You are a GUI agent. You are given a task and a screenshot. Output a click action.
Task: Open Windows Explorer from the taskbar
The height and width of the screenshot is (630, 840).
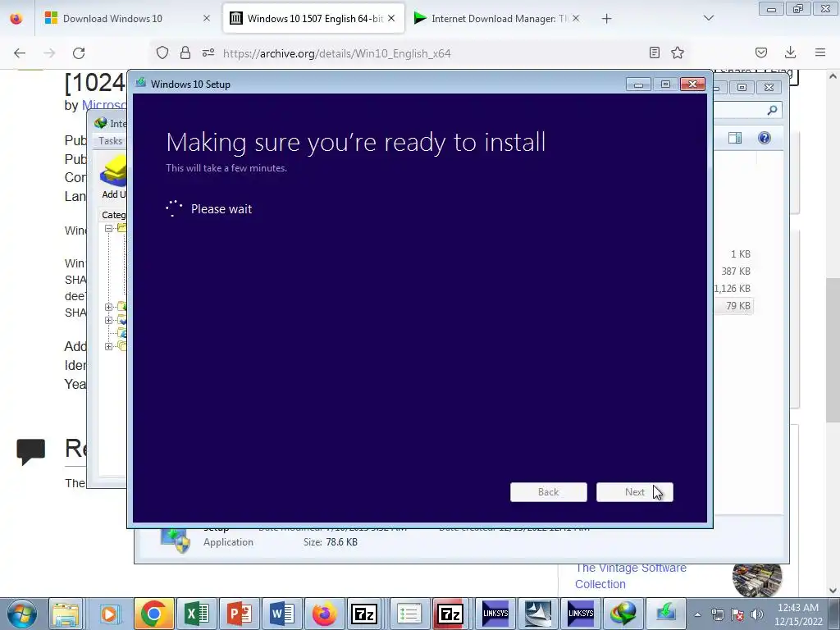click(x=66, y=614)
